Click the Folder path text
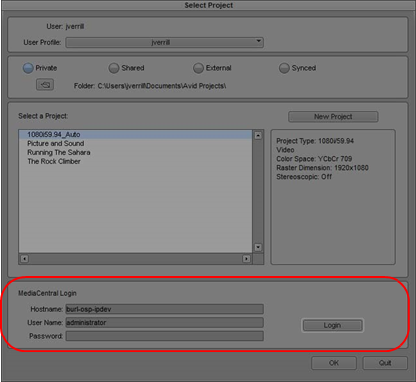 (x=150, y=86)
